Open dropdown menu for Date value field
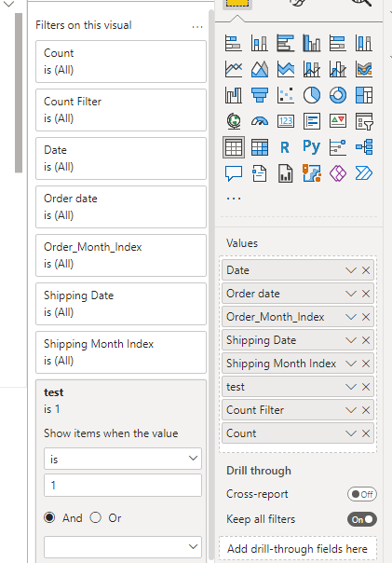Screen dimensions: 392x563 coord(350,270)
